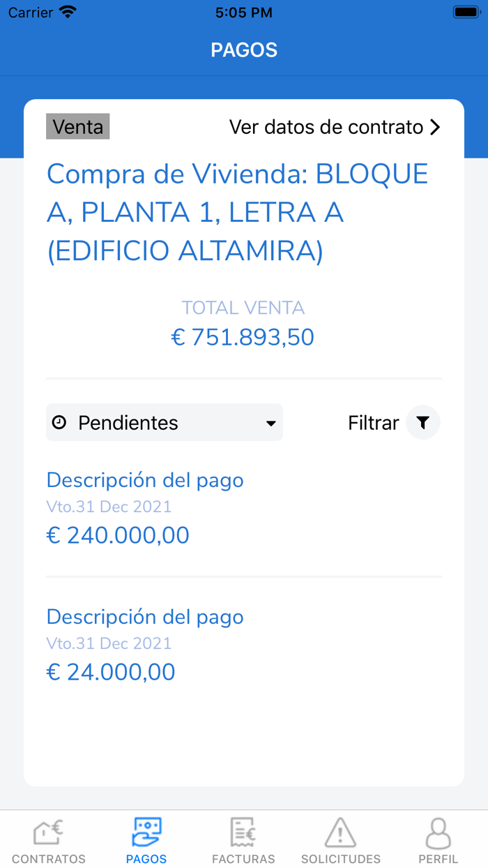Screen dimensions: 488x868
Task: Tap the € 751.893,50 total amount
Action: point(243,338)
